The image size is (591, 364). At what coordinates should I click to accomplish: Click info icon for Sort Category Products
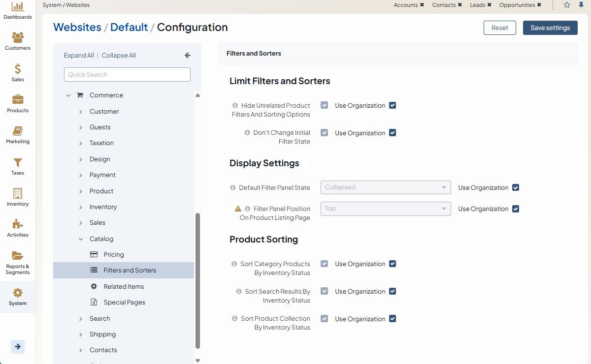234,264
